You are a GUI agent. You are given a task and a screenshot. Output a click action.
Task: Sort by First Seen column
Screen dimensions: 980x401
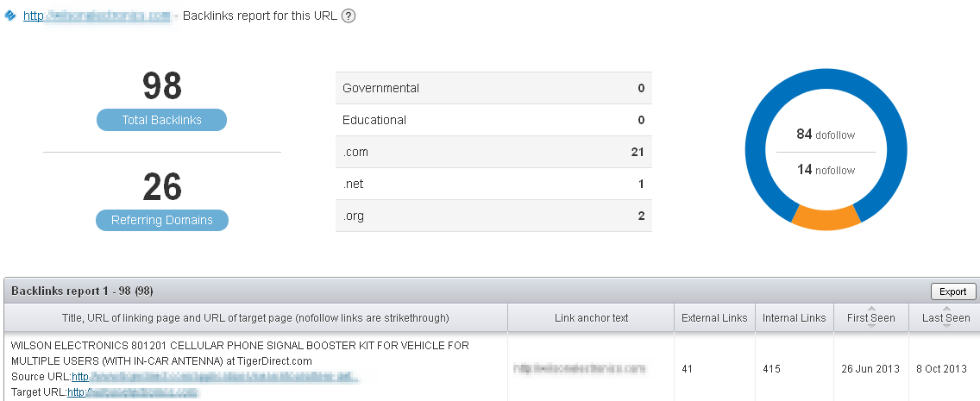[x=870, y=317]
